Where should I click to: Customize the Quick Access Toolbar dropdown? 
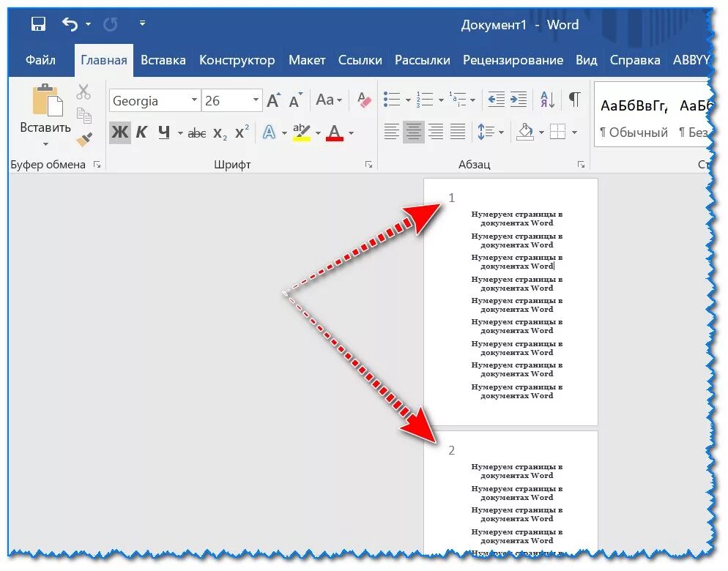click(x=143, y=23)
